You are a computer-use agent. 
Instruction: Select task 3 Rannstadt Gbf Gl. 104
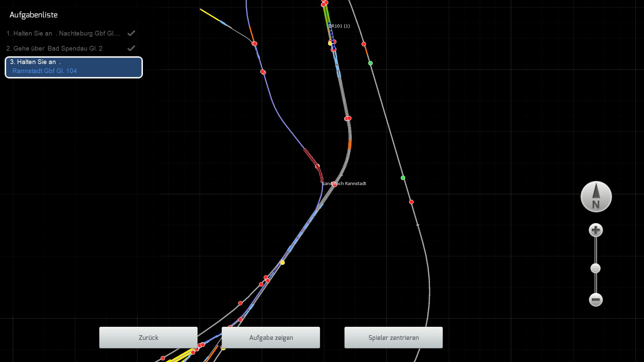(74, 67)
